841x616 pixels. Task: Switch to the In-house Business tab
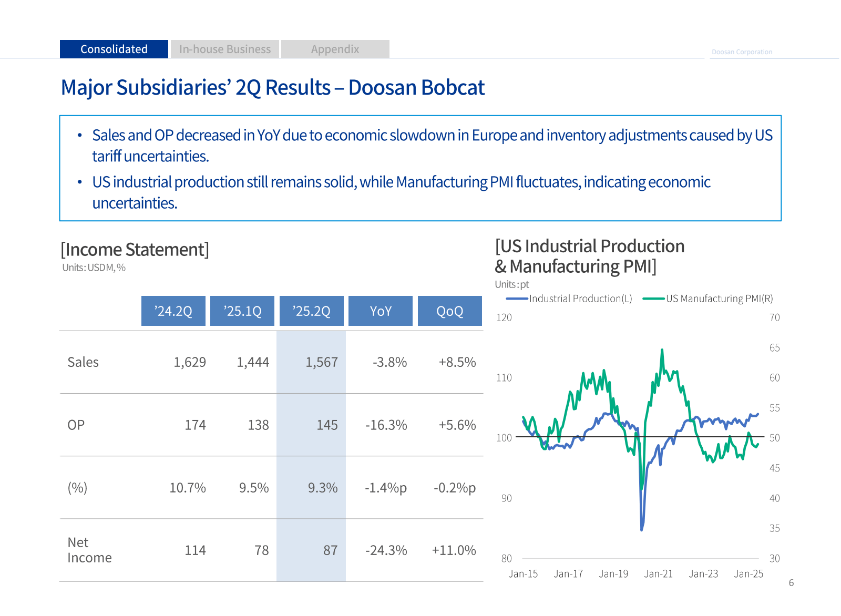225,49
